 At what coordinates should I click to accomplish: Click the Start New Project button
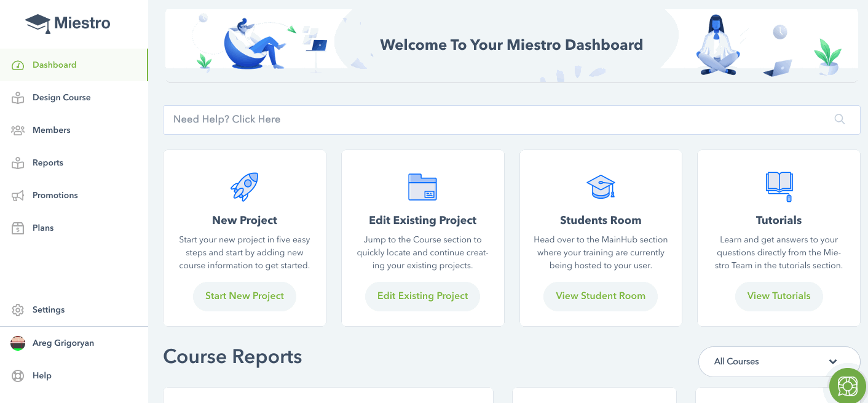click(x=245, y=297)
